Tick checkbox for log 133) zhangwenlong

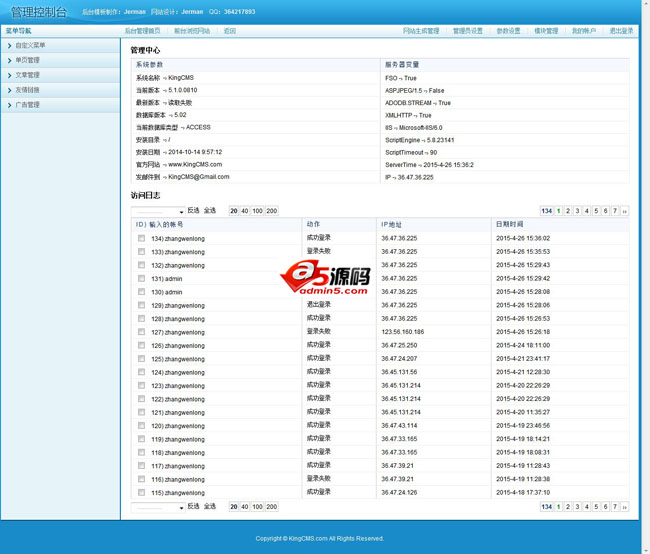[141, 252]
